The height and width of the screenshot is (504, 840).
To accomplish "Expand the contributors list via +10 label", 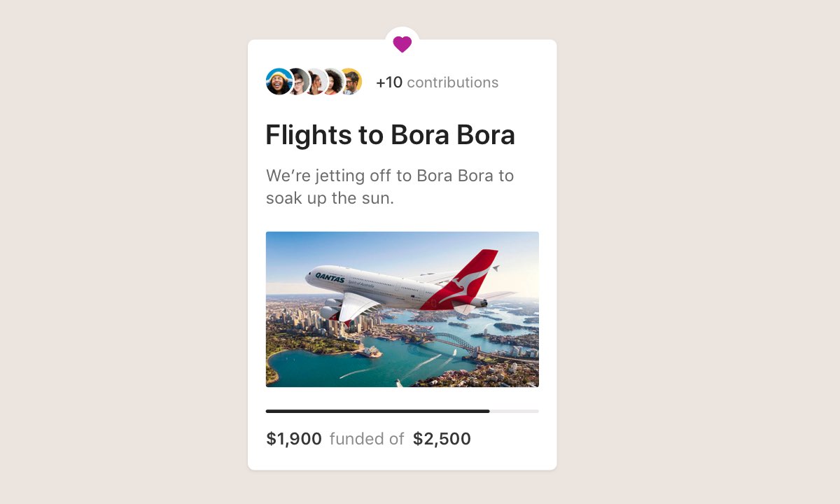I will pos(389,82).
